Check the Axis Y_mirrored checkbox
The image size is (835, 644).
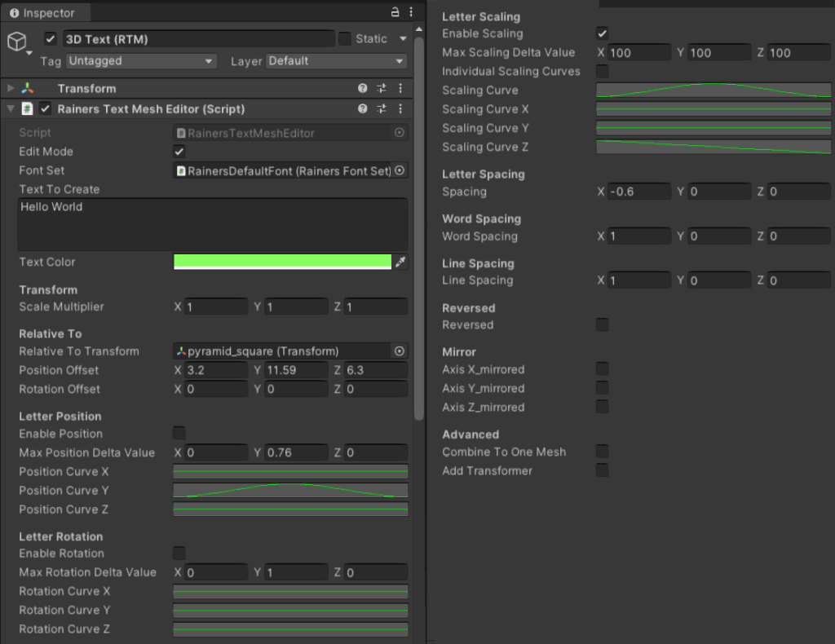(603, 388)
